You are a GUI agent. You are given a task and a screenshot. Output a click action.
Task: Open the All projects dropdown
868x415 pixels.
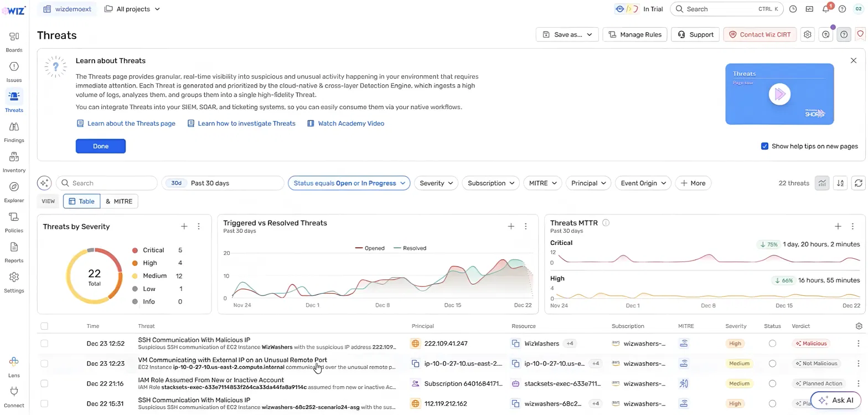132,9
